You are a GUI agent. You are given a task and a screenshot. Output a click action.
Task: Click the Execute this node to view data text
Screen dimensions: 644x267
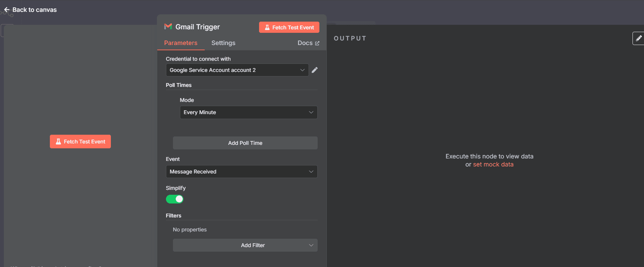pyautogui.click(x=489, y=156)
